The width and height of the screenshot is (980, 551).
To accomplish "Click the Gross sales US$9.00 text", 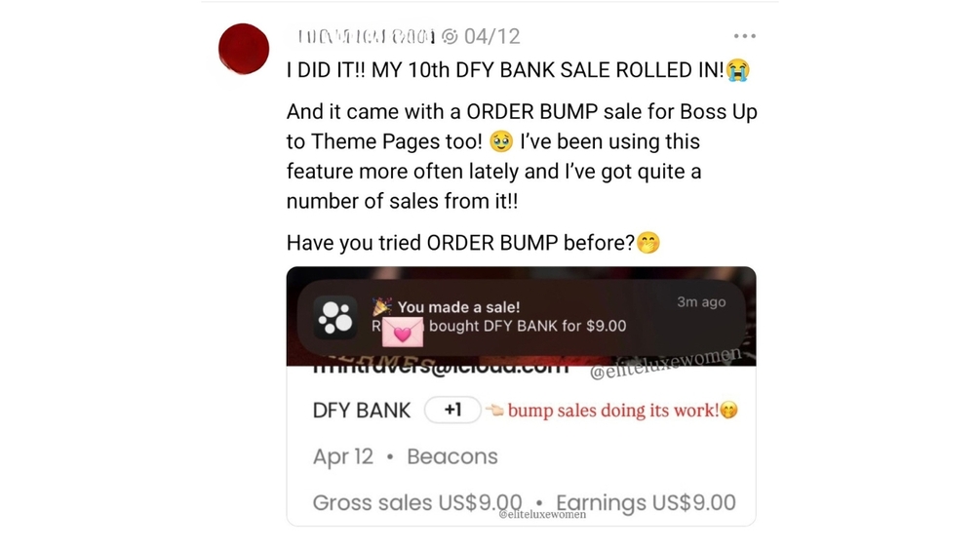I will click(x=417, y=503).
